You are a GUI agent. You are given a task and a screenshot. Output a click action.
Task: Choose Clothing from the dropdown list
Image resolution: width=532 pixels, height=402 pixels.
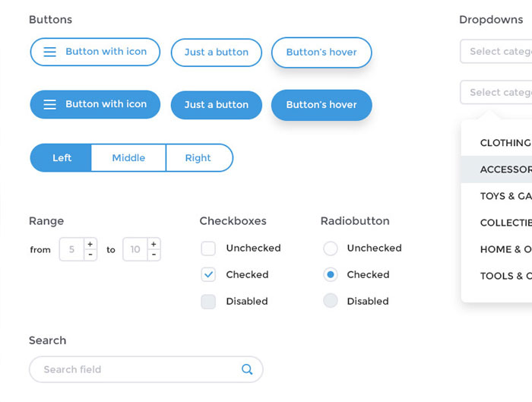click(x=505, y=143)
